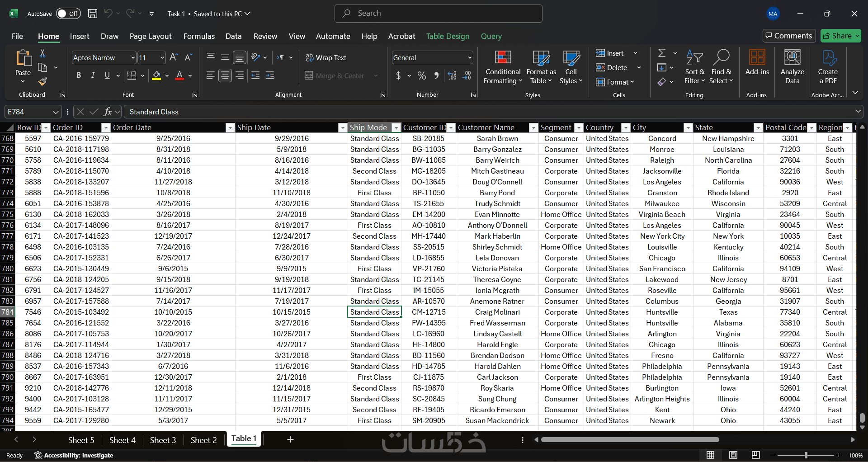Click the Insert Function fx icon
868x462 pixels.
click(x=108, y=112)
